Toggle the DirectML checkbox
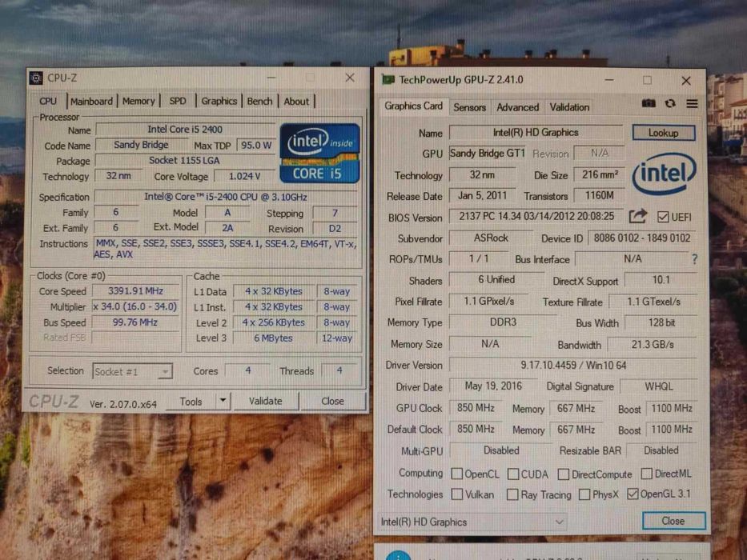Screen dimensions: 747x560 coord(646,474)
